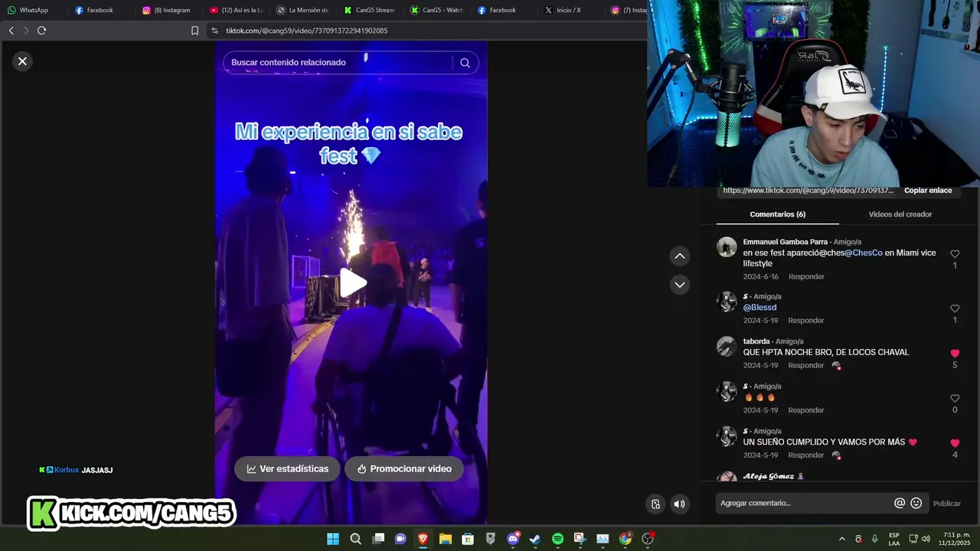
Task: Open Emmanuel Gamboa Parra's profile avatar
Action: click(727, 247)
